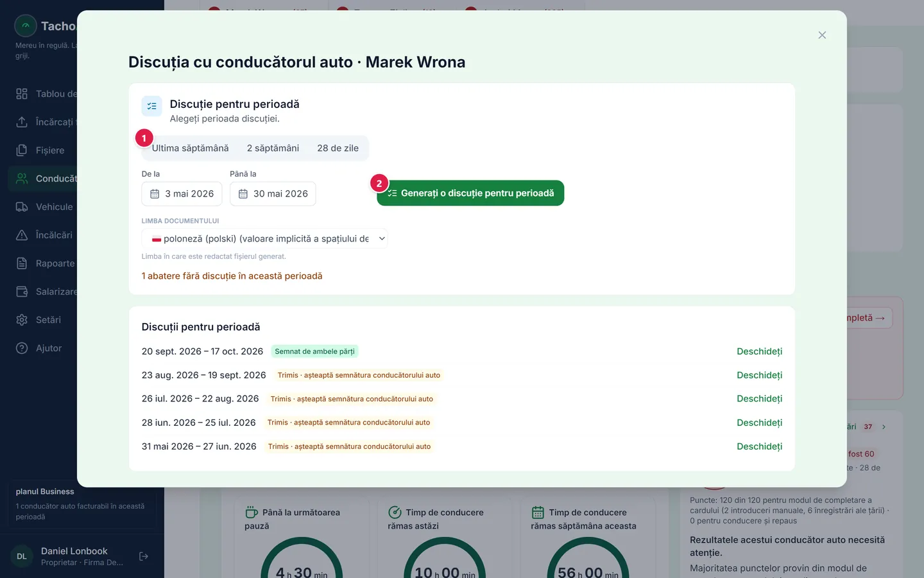Click the calendar icon in the "Până la" field
Image resolution: width=924 pixels, height=578 pixels.
pos(243,194)
